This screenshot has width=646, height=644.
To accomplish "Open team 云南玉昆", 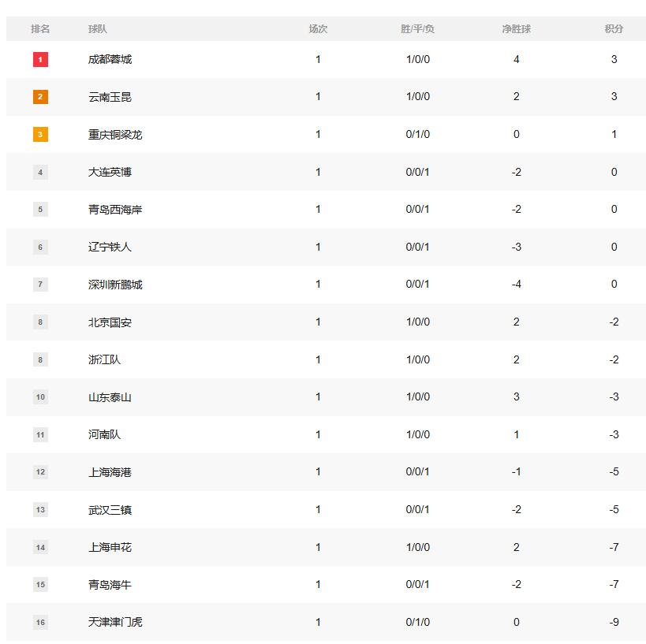I will 110,97.
